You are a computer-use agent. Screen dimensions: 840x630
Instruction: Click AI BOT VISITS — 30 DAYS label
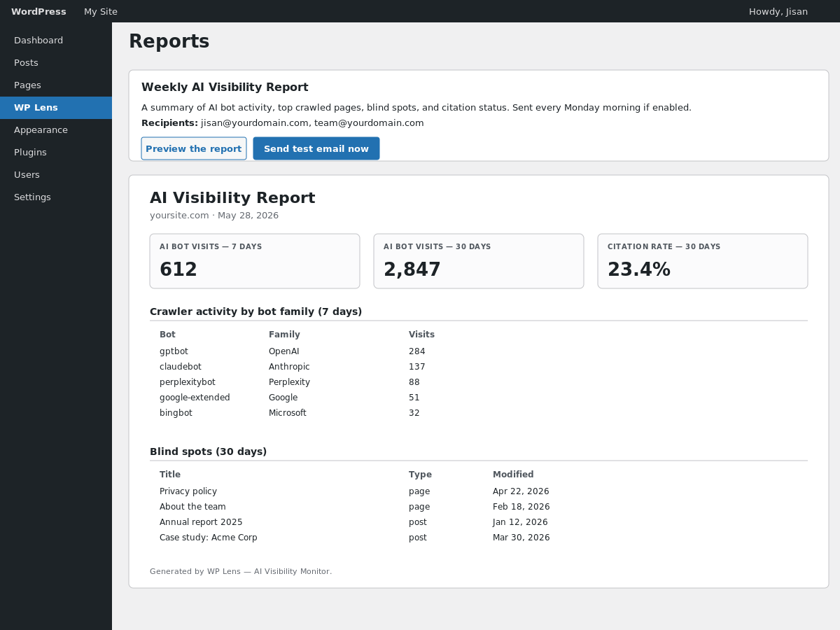(437, 247)
